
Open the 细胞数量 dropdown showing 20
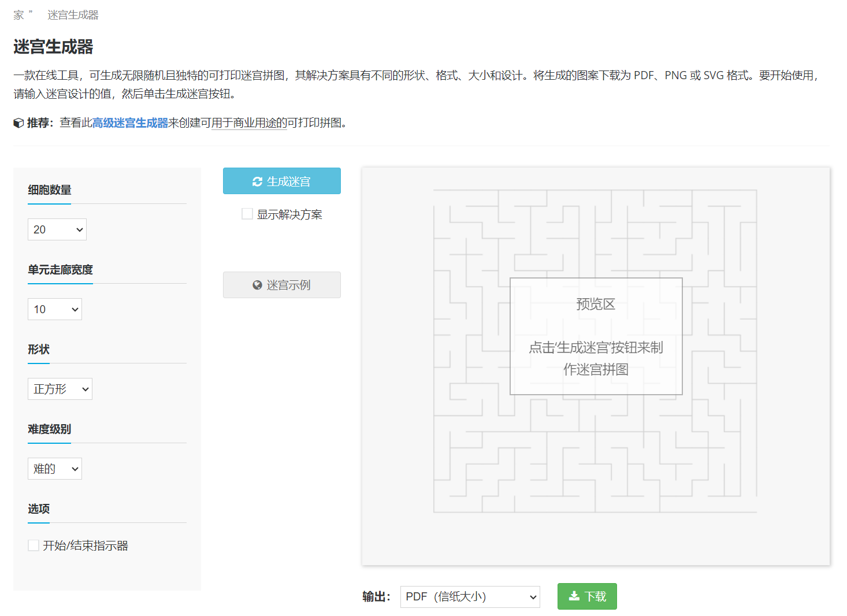[x=57, y=229]
